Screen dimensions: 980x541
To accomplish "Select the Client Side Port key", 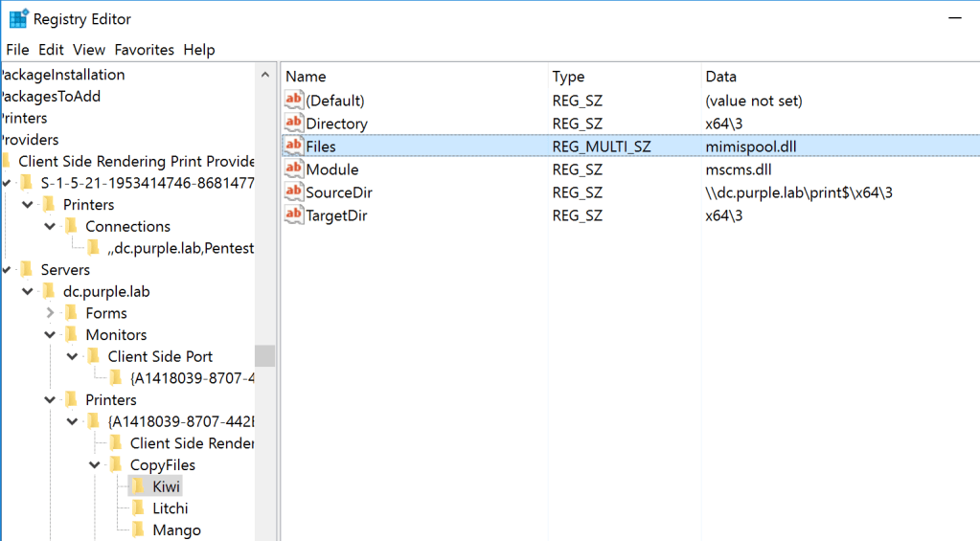I will (160, 356).
